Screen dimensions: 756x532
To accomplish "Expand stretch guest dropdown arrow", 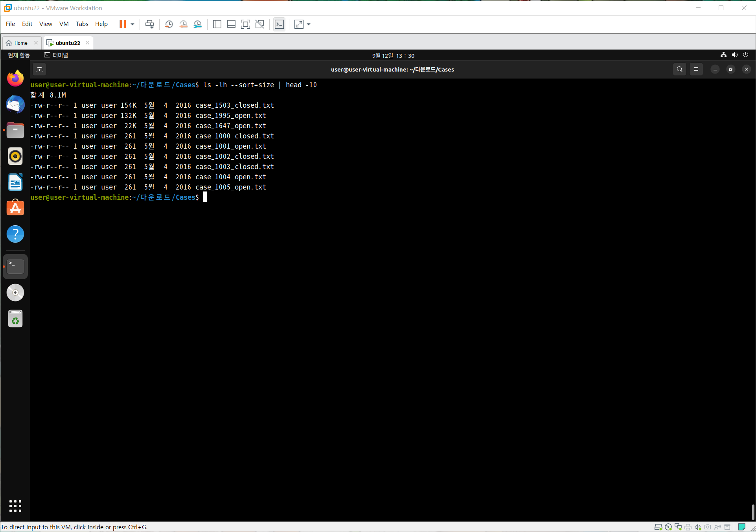I will (309, 24).
